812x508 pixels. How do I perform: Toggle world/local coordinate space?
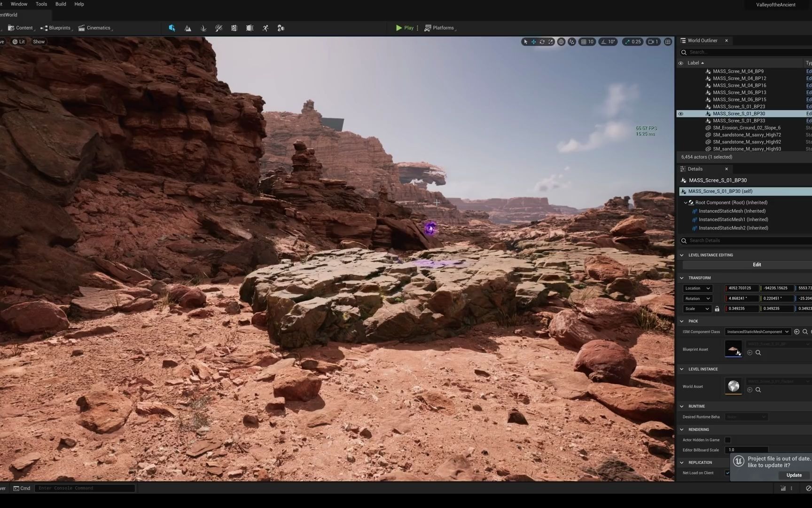[561, 42]
